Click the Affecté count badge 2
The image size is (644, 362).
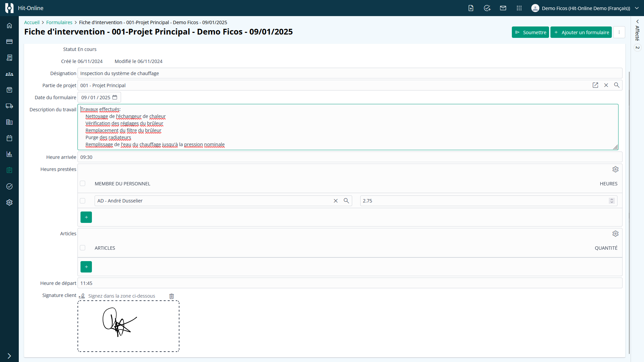point(637,48)
